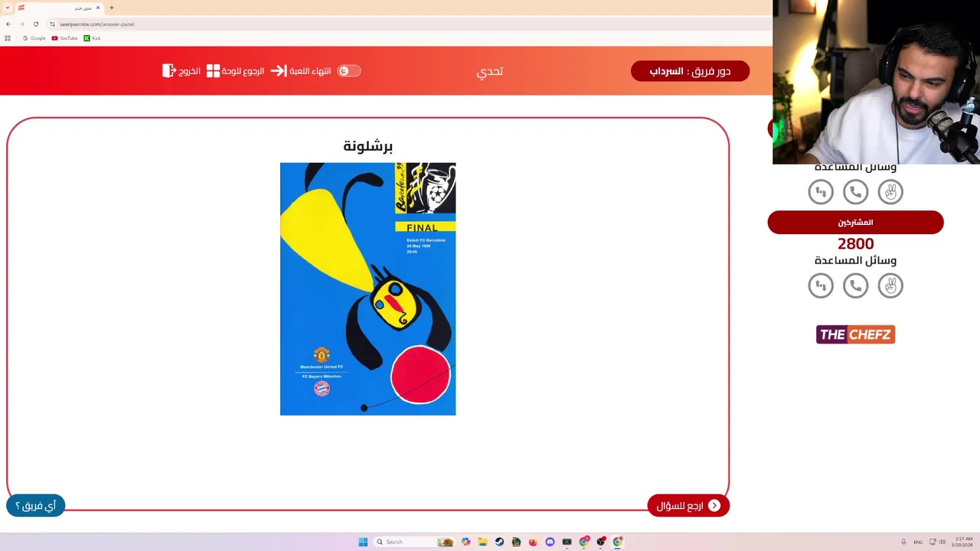
Task: Switch the ENG input language indicator
Action: click(918, 542)
